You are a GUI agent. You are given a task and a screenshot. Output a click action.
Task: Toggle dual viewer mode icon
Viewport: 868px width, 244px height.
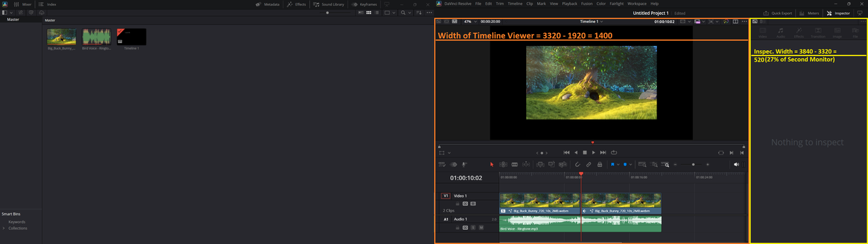(735, 22)
